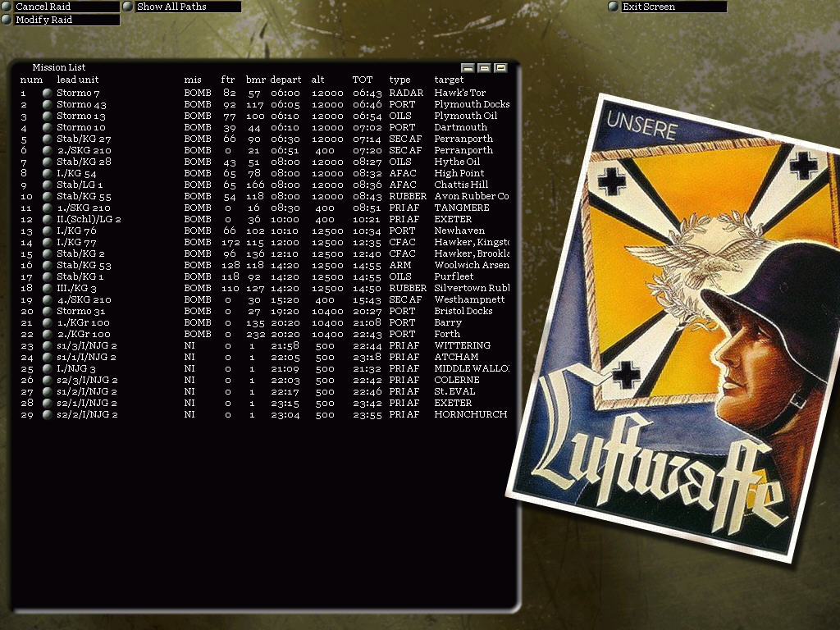
Task: Select the round bullet for 2./SKG 210
Action: pyautogui.click(x=47, y=151)
